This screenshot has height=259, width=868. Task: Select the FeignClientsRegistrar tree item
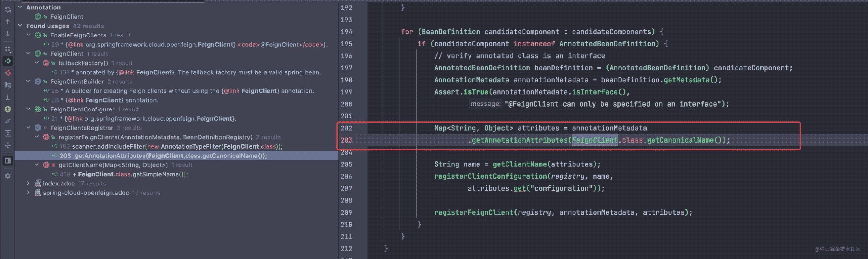[x=82, y=128]
